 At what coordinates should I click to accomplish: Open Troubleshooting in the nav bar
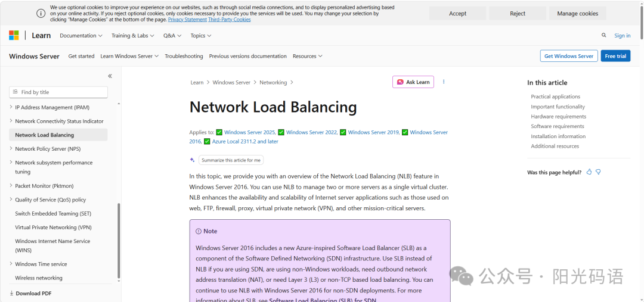pyautogui.click(x=184, y=56)
